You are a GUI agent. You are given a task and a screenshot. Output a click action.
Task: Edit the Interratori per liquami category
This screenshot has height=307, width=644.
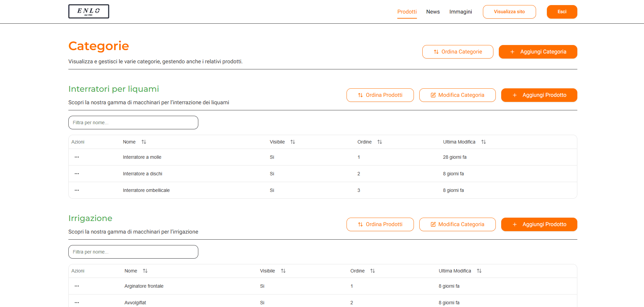[x=457, y=95]
